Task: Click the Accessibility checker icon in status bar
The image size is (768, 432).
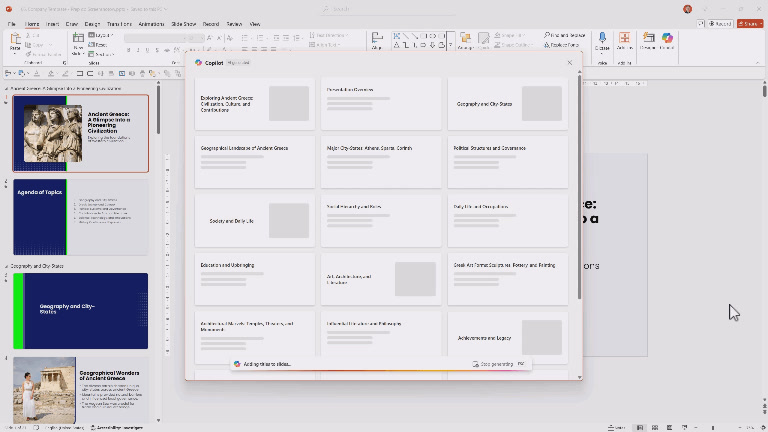Action: pyautogui.click(x=93, y=428)
